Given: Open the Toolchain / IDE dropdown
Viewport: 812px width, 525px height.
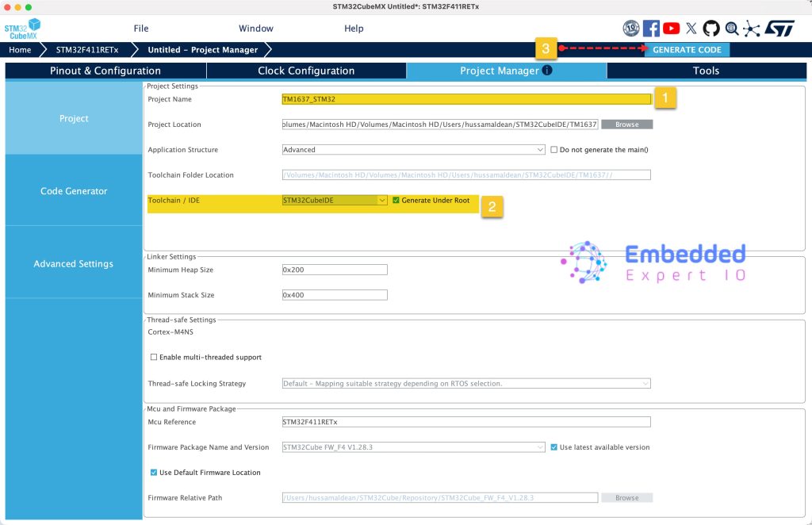Looking at the screenshot, I should (x=335, y=201).
